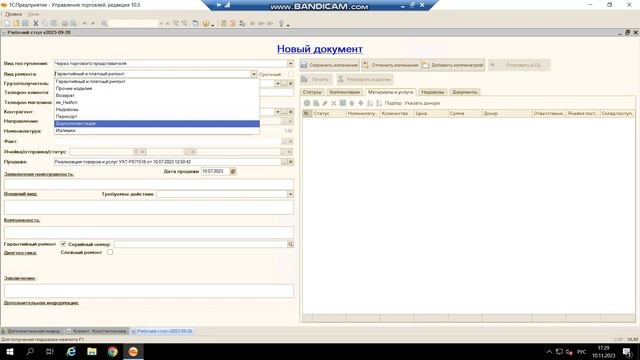Select 'Пересорт' in the dropdown list

[157, 116]
